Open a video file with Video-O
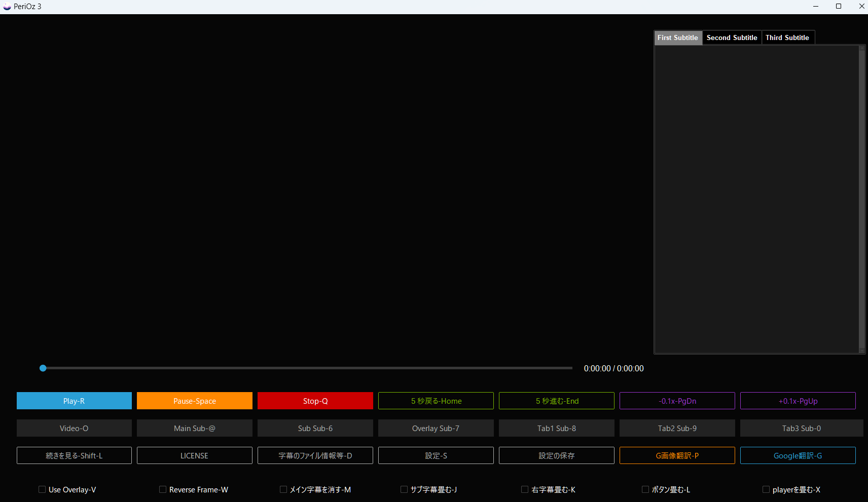 (74, 428)
